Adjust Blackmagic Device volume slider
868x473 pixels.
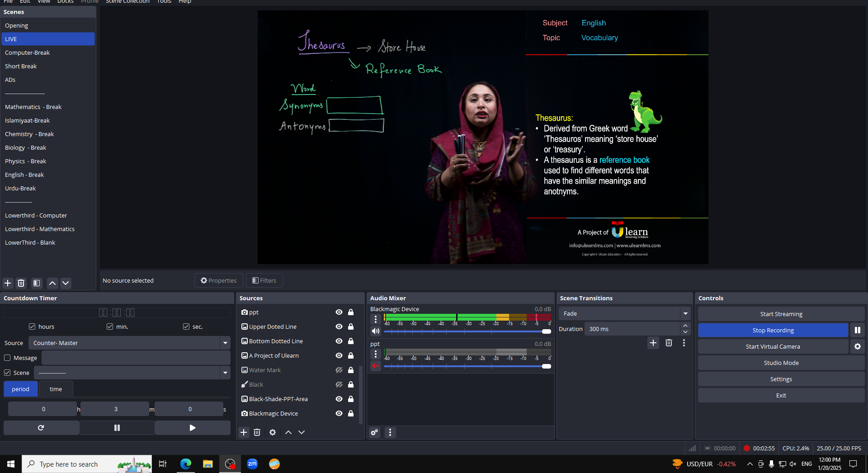[x=467, y=331]
